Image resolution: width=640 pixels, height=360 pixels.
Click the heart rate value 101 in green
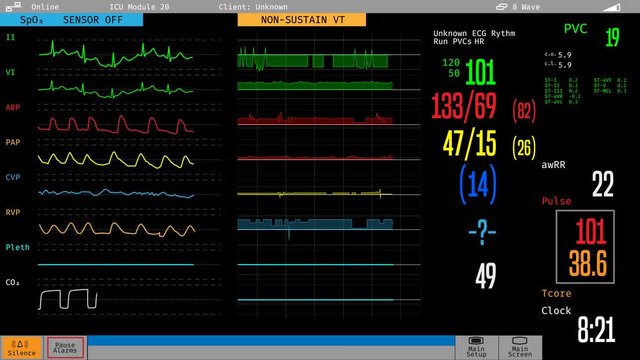tap(480, 73)
